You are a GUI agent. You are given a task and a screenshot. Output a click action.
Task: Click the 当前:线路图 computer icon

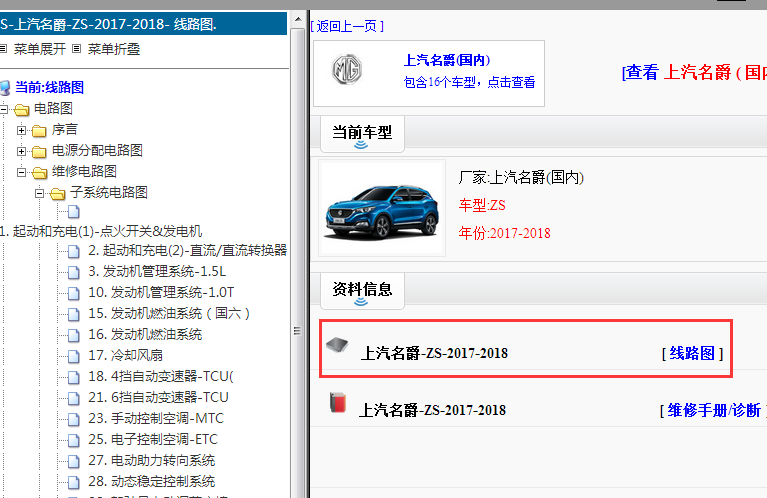click(x=5, y=88)
